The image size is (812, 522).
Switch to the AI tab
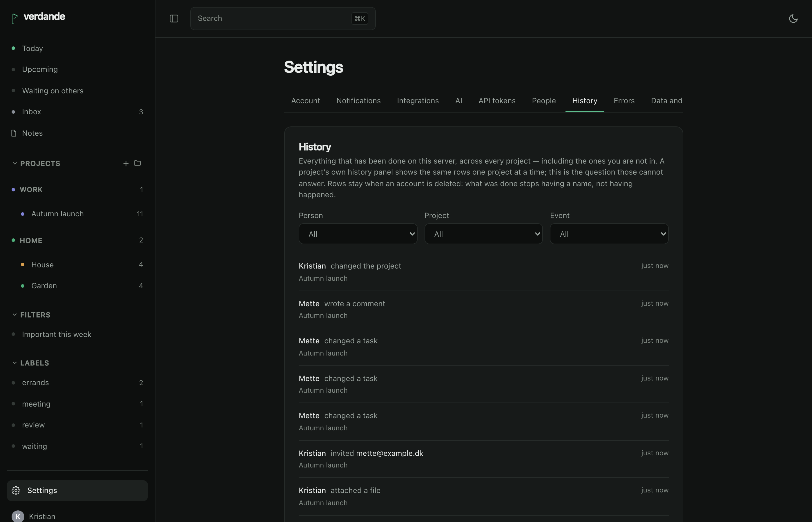[x=458, y=101]
